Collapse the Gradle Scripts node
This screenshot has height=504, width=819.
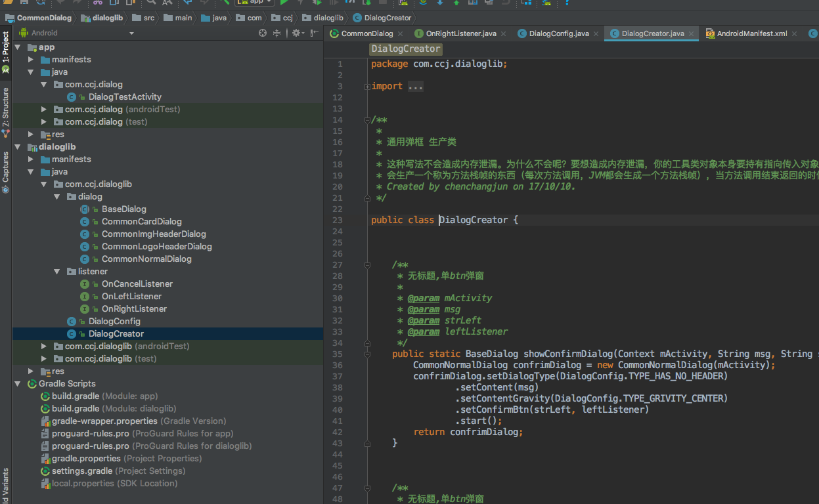tap(18, 384)
